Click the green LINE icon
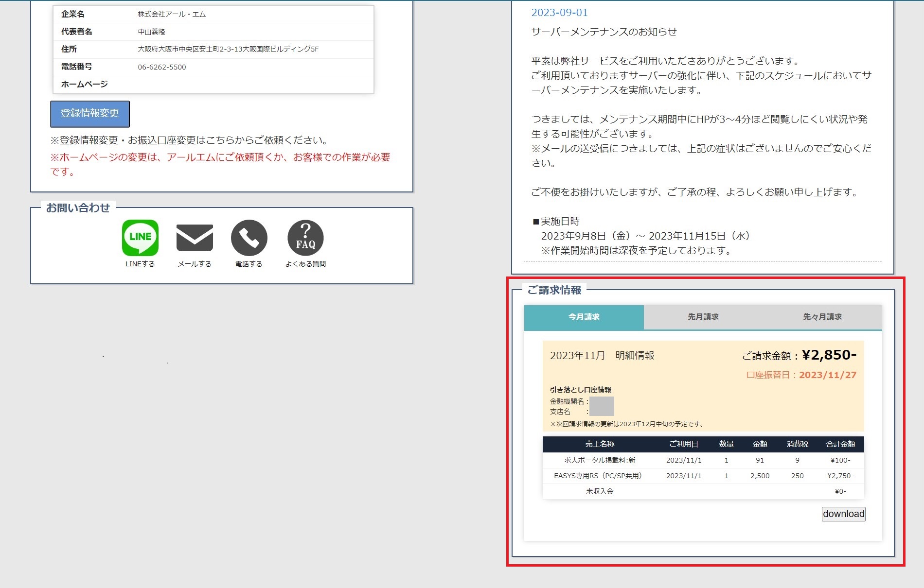 (x=140, y=238)
